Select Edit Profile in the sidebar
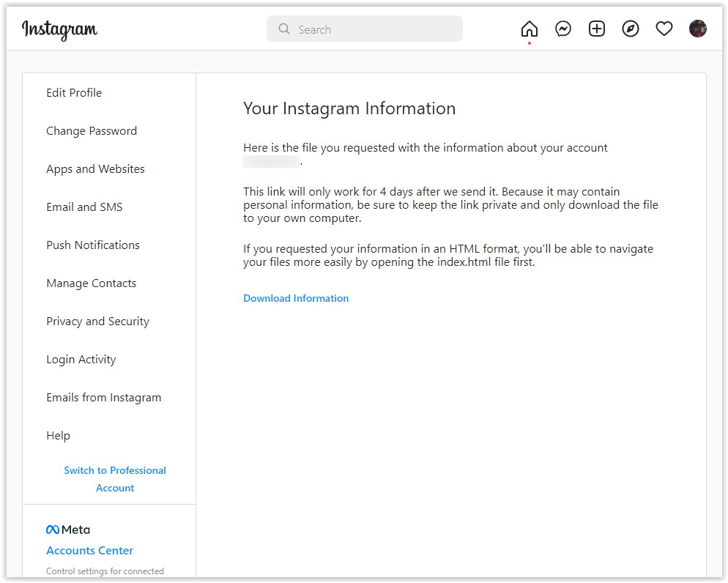This screenshot has height=583, width=728. pos(74,92)
